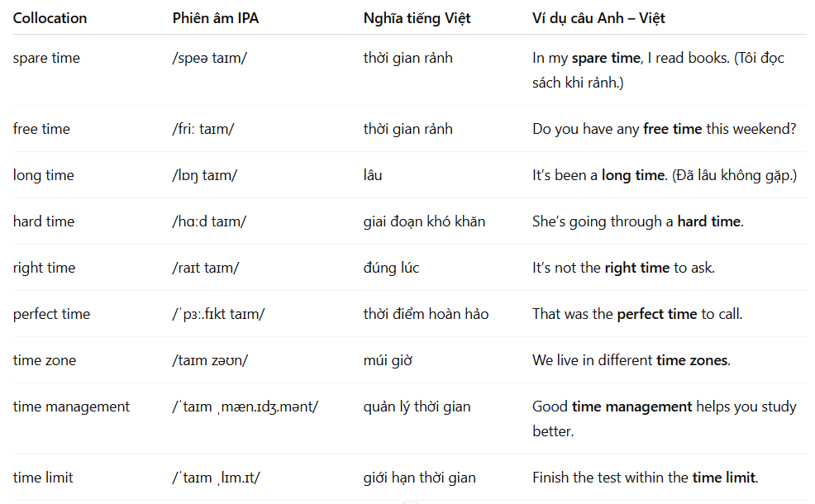
Task: Click the bold 'spare time' in example sentence
Action: coord(606,58)
